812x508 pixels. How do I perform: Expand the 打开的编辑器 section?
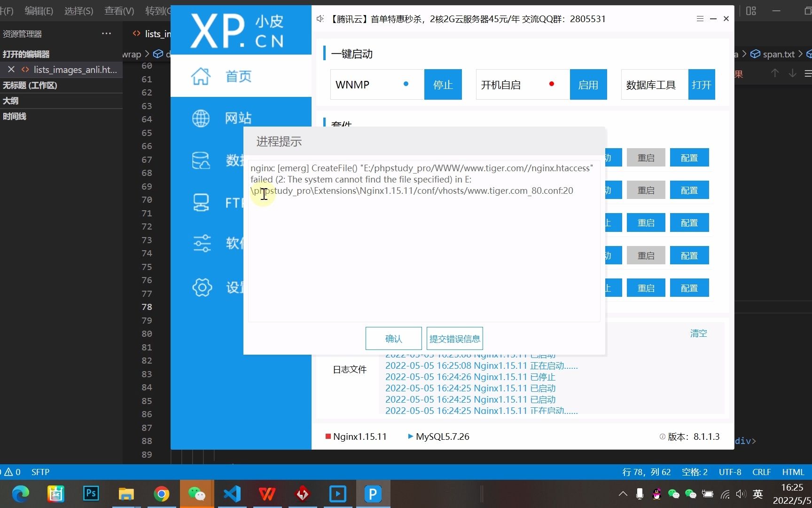tap(61, 54)
